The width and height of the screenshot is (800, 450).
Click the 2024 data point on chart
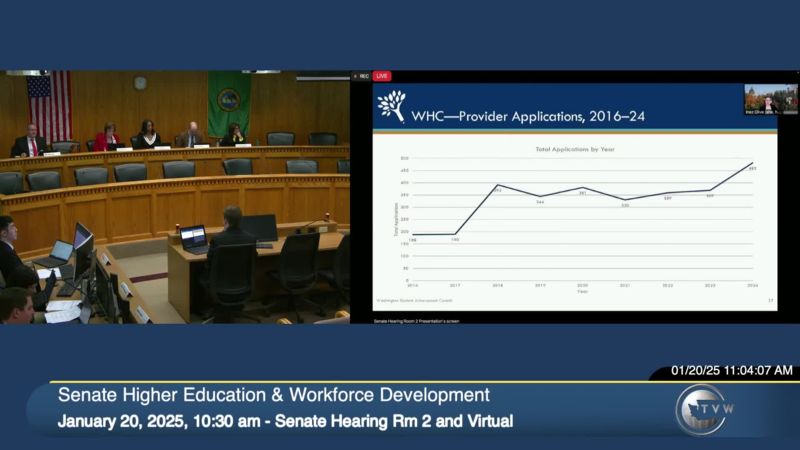pos(753,163)
